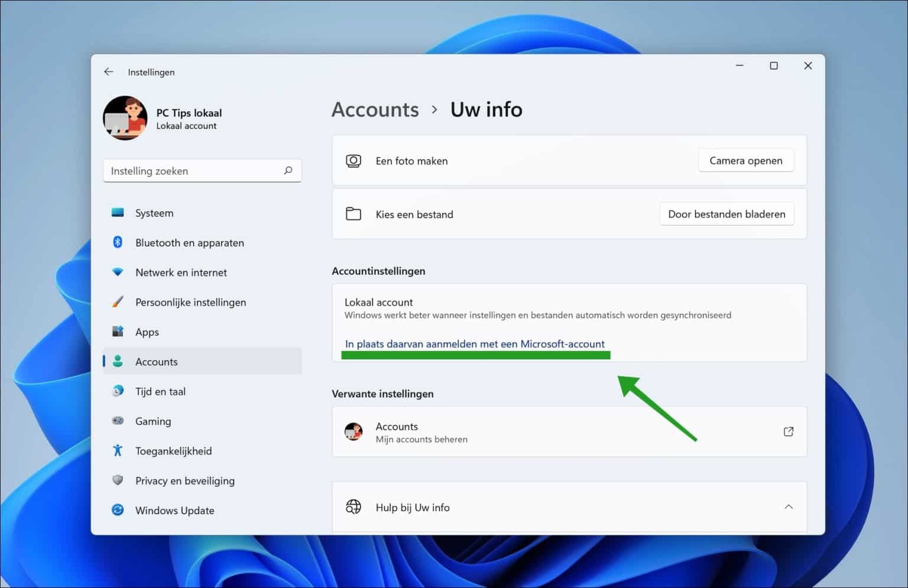Viewport: 908px width, 588px height.
Task: Open Systeem via the monitor icon
Action: (118, 213)
